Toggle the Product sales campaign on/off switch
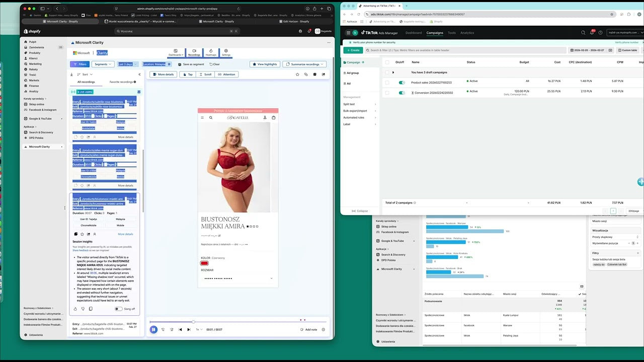The width and height of the screenshot is (644, 362). point(401,82)
